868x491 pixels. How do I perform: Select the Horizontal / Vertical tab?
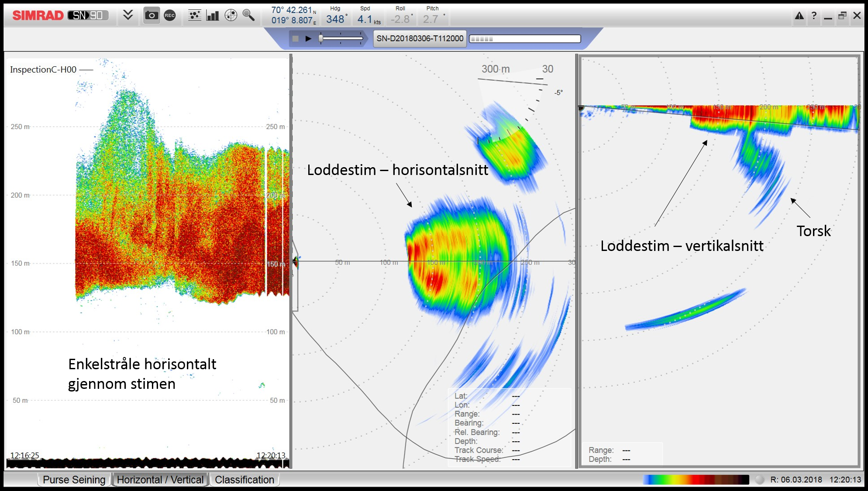pos(160,480)
